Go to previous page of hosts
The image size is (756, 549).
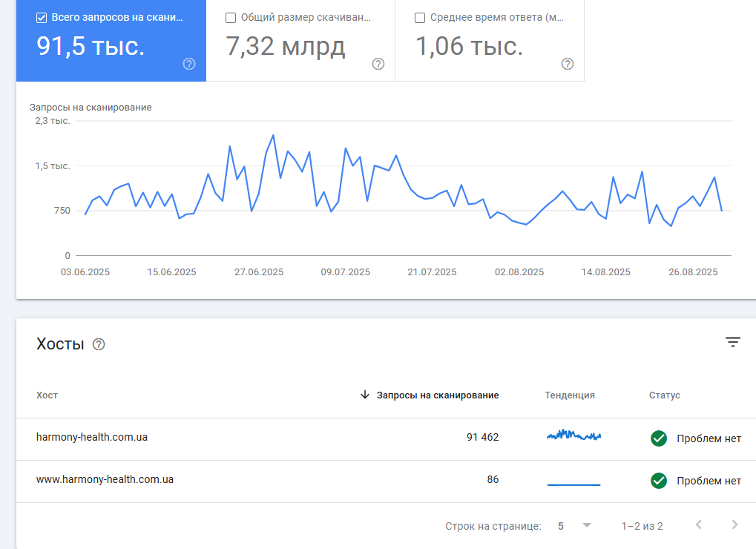click(x=699, y=525)
